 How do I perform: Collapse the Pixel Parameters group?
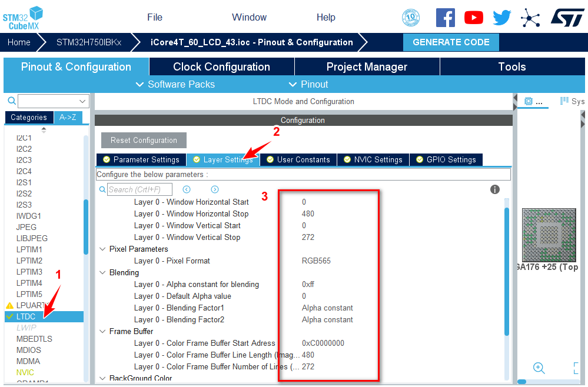pyautogui.click(x=103, y=249)
